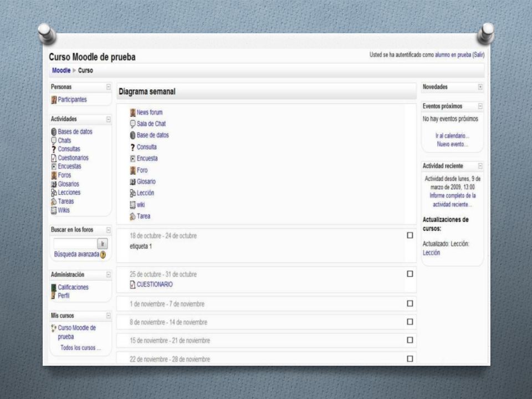Click the wiki icon in weekly outline
Screen dimensions: 532x399
[x=132, y=205]
